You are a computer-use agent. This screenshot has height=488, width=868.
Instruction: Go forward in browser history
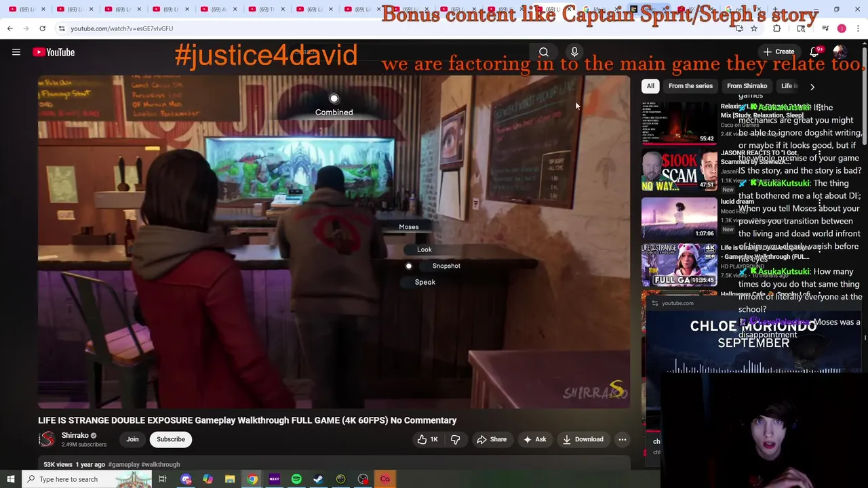(x=26, y=28)
